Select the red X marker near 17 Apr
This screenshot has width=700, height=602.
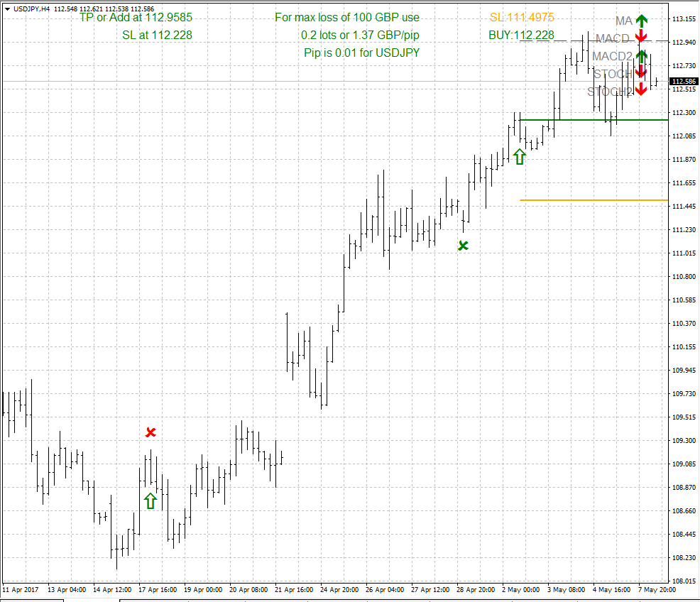[x=151, y=432]
